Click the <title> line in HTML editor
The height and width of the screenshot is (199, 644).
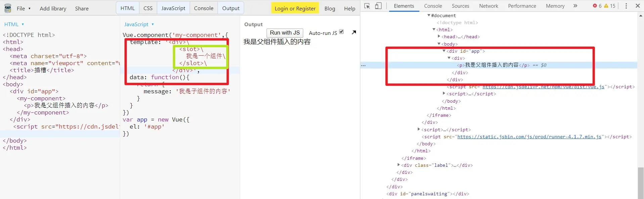[42, 70]
